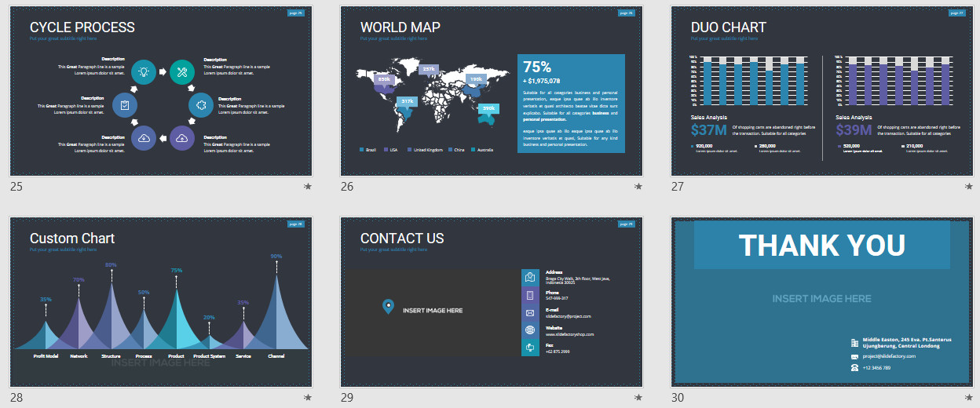Click the clipboard icon in Cycle Process slide
The image size is (980, 408).
[125, 104]
